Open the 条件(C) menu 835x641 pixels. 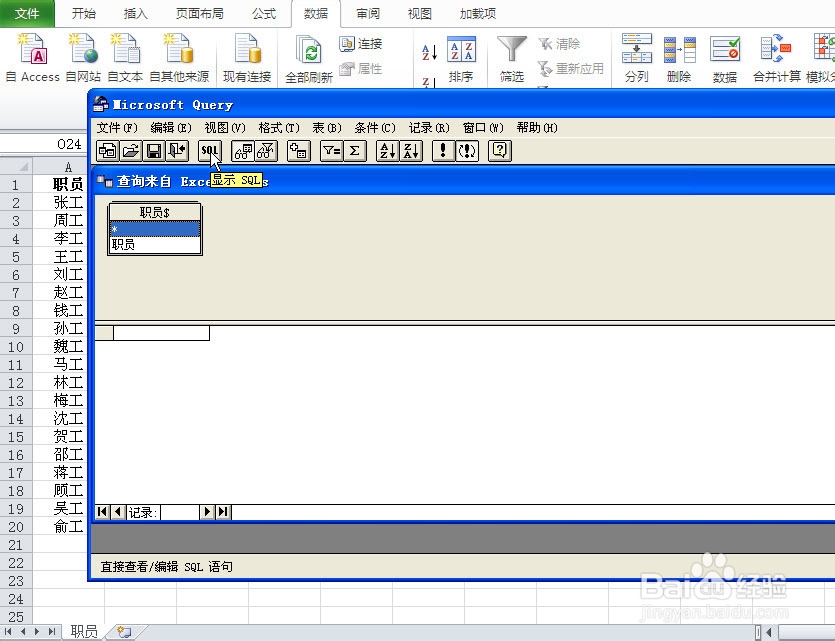coord(375,128)
